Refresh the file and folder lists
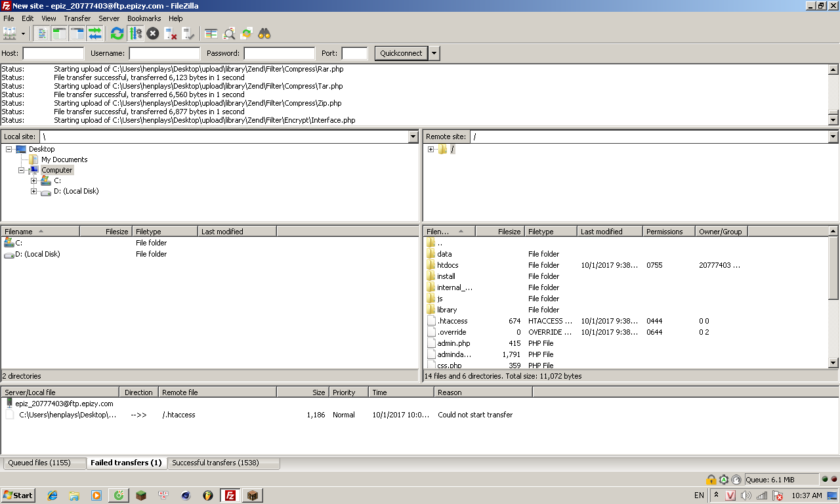The height and width of the screenshot is (504, 840). [117, 33]
